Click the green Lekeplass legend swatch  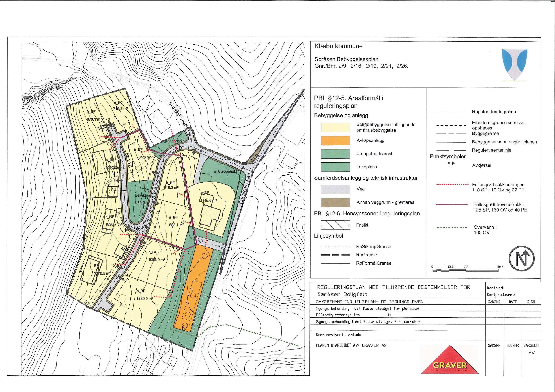[x=335, y=167]
